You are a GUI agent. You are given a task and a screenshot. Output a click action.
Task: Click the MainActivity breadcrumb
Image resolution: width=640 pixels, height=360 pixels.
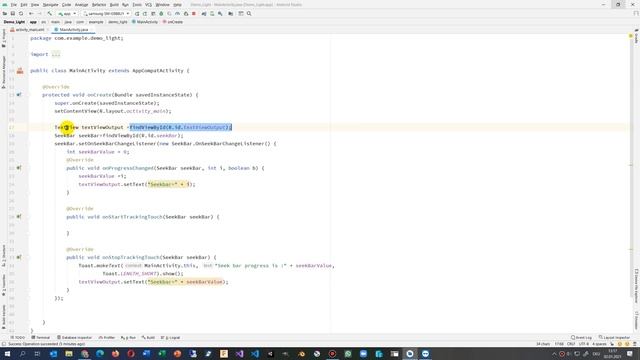pos(145,22)
